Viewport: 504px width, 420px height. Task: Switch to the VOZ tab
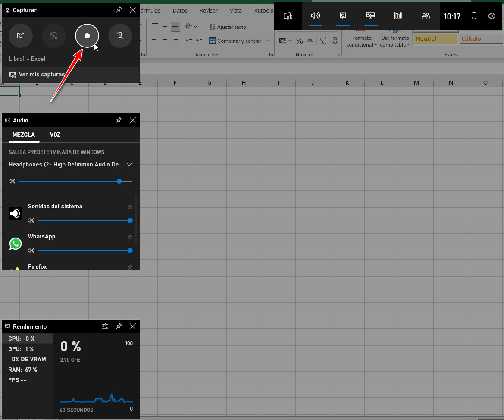(x=55, y=135)
